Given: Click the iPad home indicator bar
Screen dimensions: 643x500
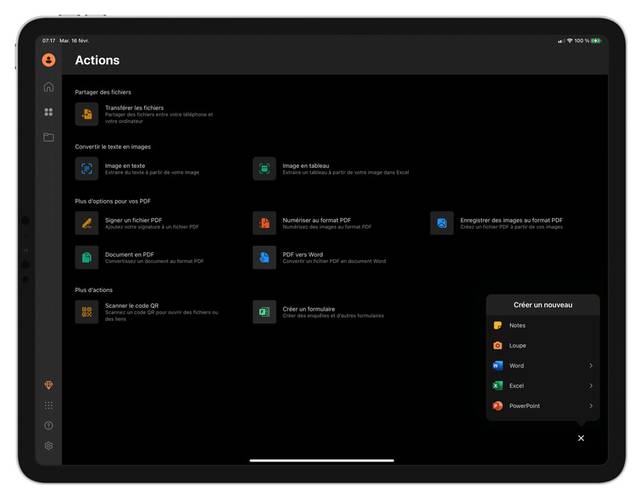Looking at the screenshot, I should 322,460.
